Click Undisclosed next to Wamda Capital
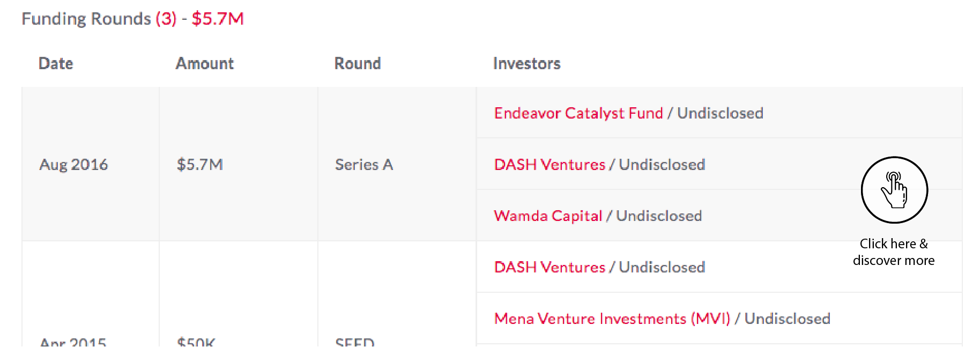 point(659,216)
